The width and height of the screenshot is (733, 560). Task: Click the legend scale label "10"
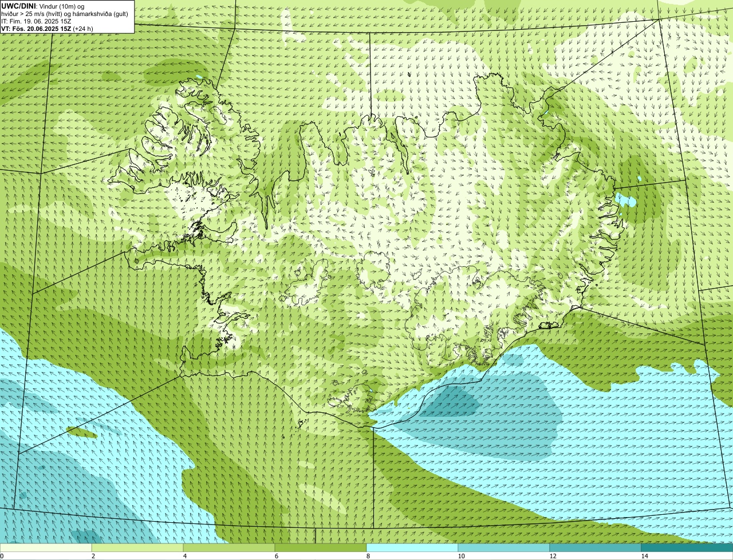461,556
